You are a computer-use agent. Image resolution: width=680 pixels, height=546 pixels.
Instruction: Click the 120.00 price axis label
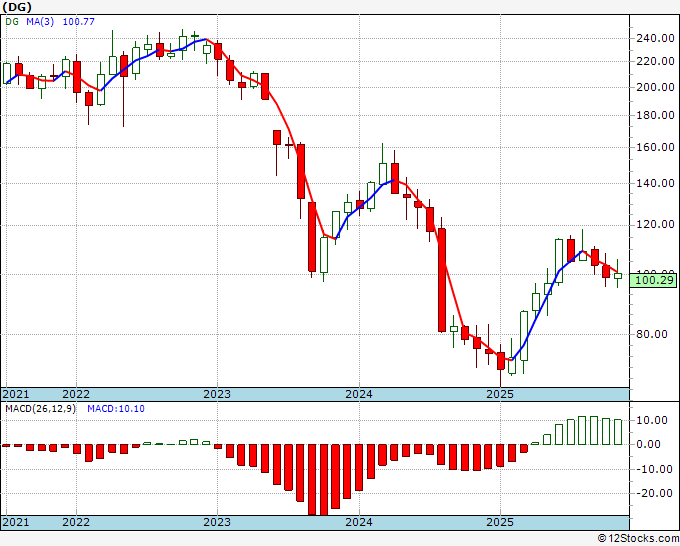655,225
